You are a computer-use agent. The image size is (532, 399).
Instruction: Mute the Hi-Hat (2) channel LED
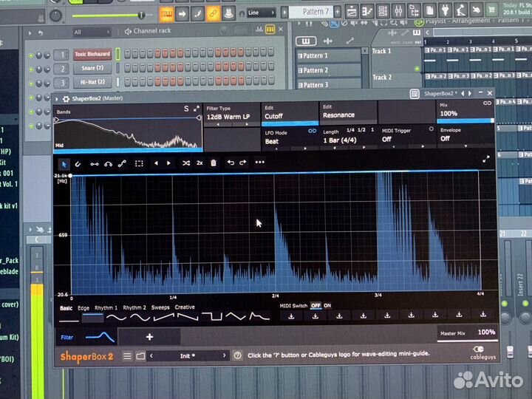pos(31,83)
